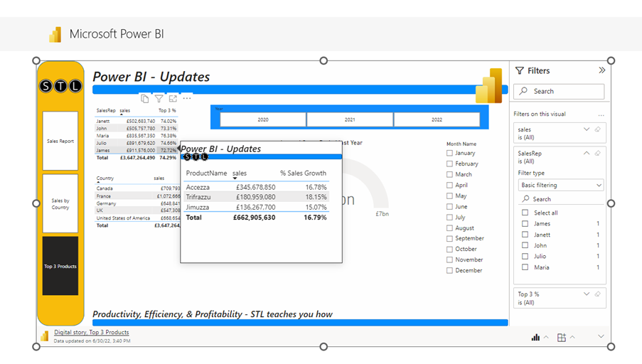This screenshot has width=642, height=364.
Task: Tick the January checkbox
Action: click(x=449, y=153)
